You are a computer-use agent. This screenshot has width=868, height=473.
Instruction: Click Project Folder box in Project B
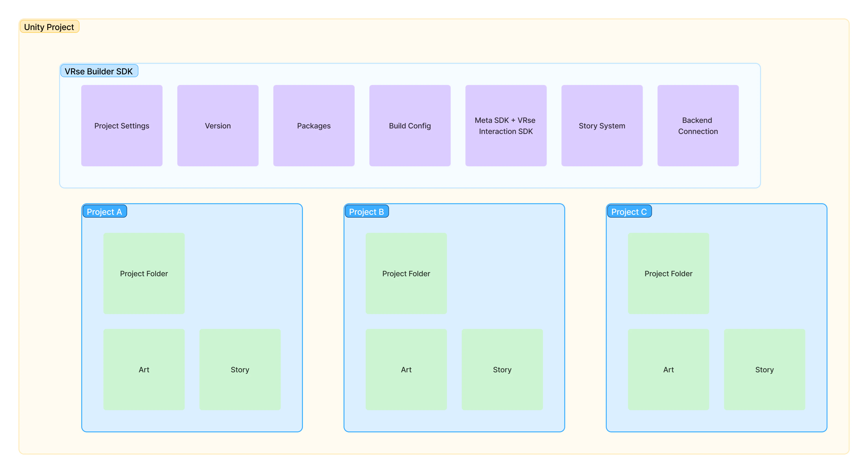point(406,273)
